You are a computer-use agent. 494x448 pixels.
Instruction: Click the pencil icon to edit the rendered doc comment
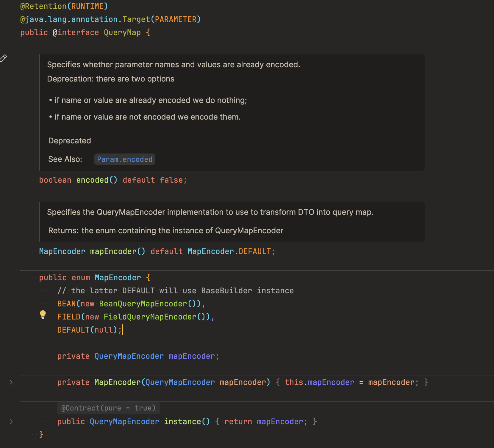(x=3, y=58)
